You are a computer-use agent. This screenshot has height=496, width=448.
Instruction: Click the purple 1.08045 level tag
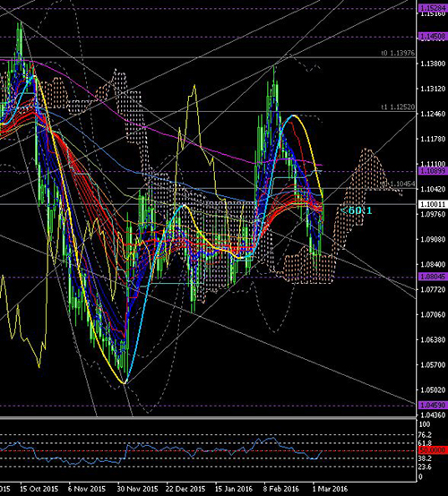433,277
